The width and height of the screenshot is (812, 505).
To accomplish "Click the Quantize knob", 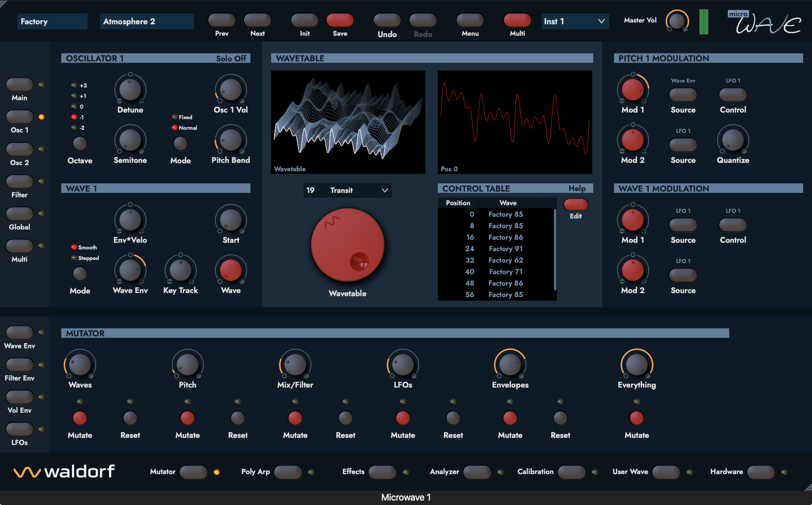I will coord(733,140).
